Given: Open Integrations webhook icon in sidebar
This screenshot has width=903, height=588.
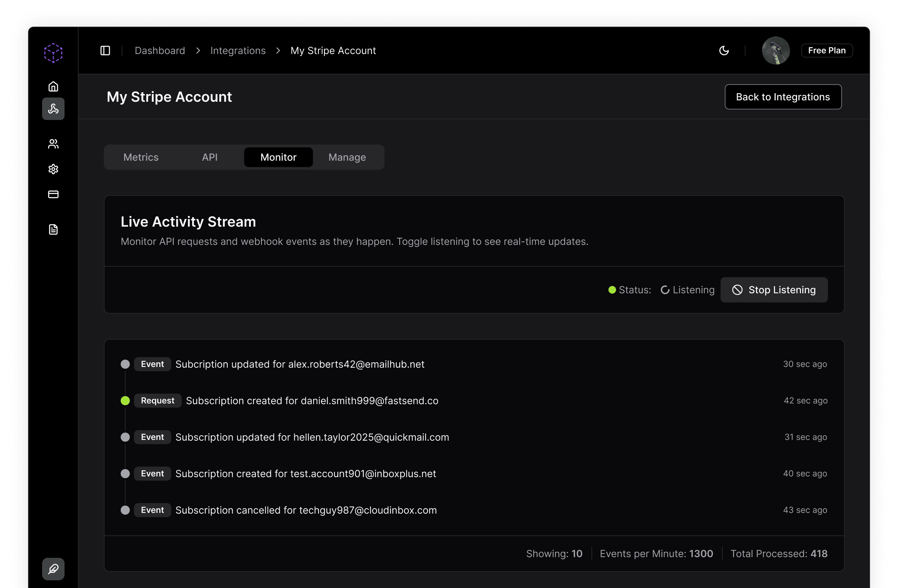Looking at the screenshot, I should pyautogui.click(x=53, y=109).
